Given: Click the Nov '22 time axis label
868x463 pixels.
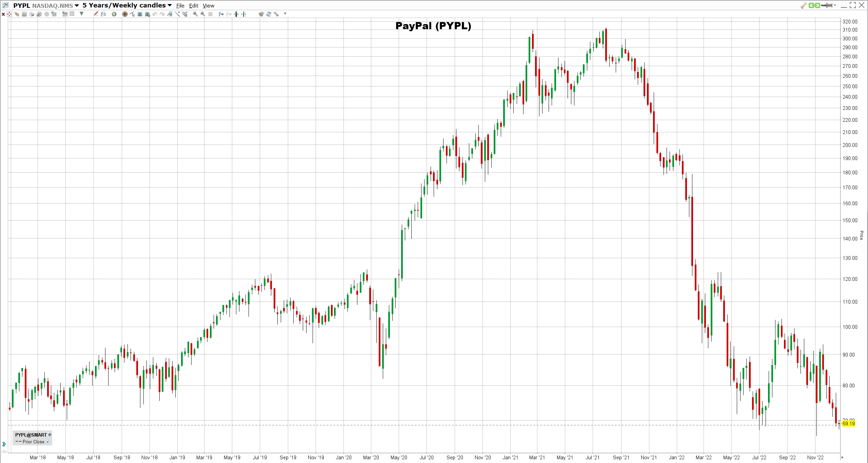Looking at the screenshot, I should (x=815, y=458).
